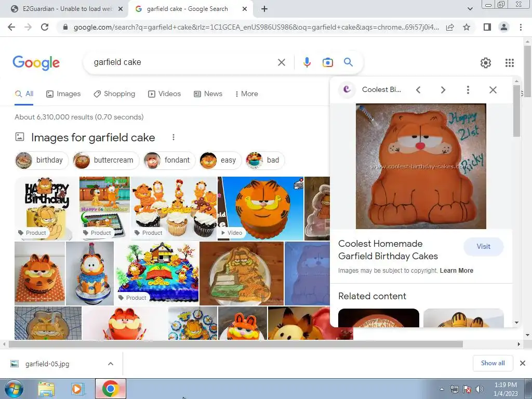532x399 pixels.
Task: Filter images by the bad chip
Action: [x=264, y=160]
